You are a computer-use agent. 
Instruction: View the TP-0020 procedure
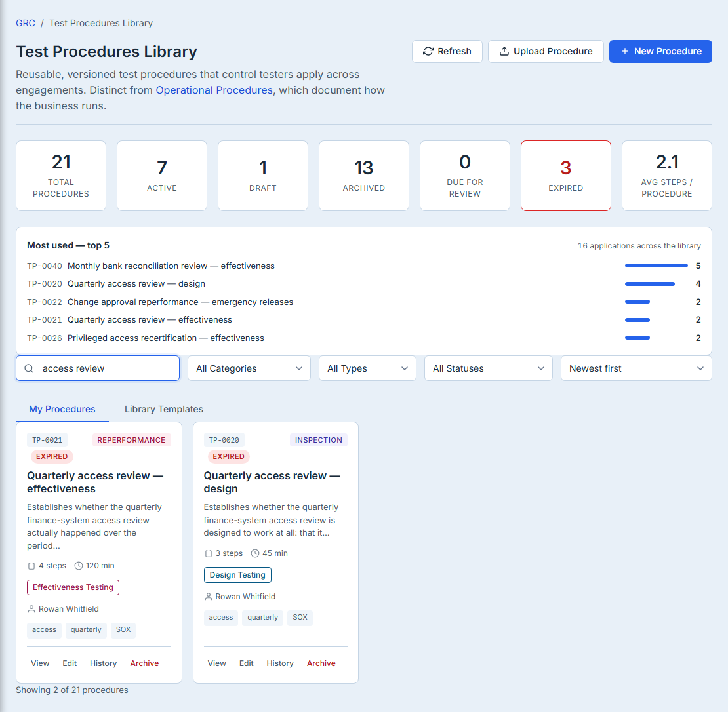click(x=217, y=663)
